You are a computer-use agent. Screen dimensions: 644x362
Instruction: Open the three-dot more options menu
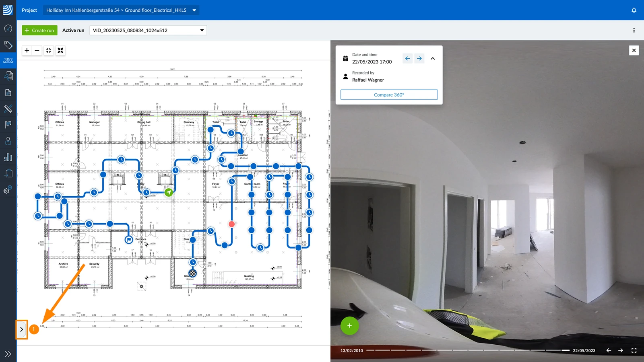pyautogui.click(x=634, y=30)
